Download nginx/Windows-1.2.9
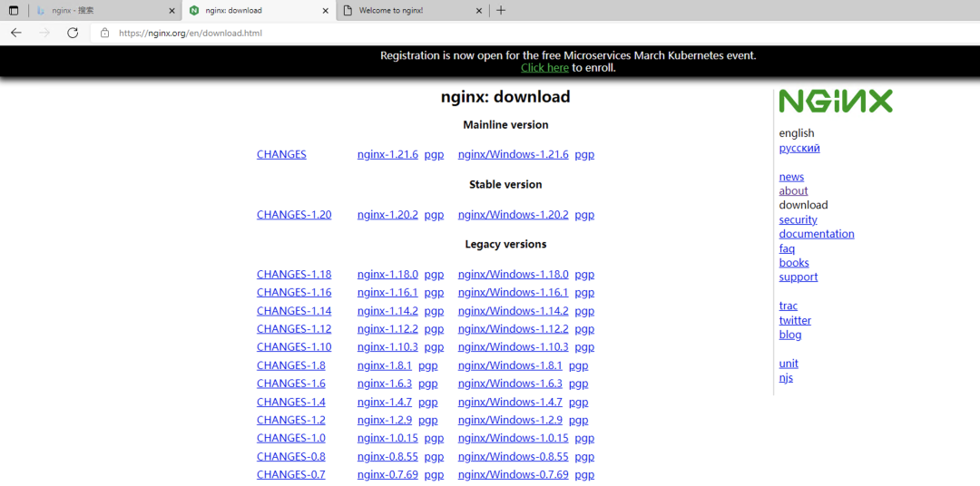980x486 pixels. coord(510,420)
